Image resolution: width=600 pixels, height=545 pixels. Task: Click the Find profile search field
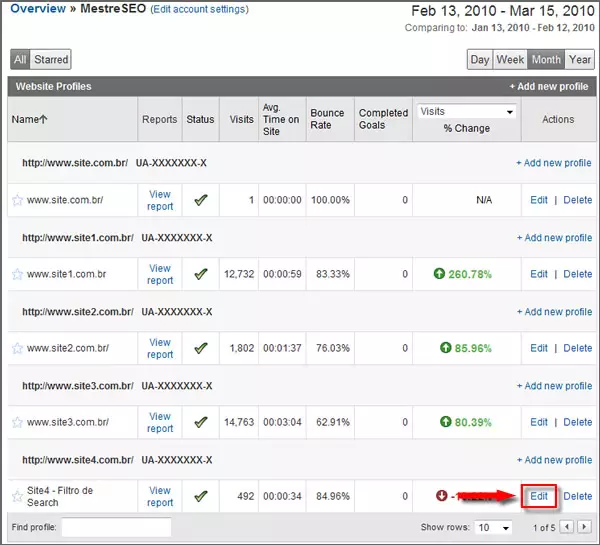point(116,527)
